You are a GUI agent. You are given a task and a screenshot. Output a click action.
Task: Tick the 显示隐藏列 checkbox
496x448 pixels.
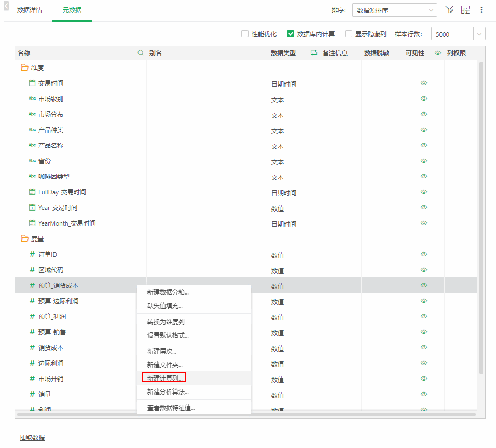349,34
